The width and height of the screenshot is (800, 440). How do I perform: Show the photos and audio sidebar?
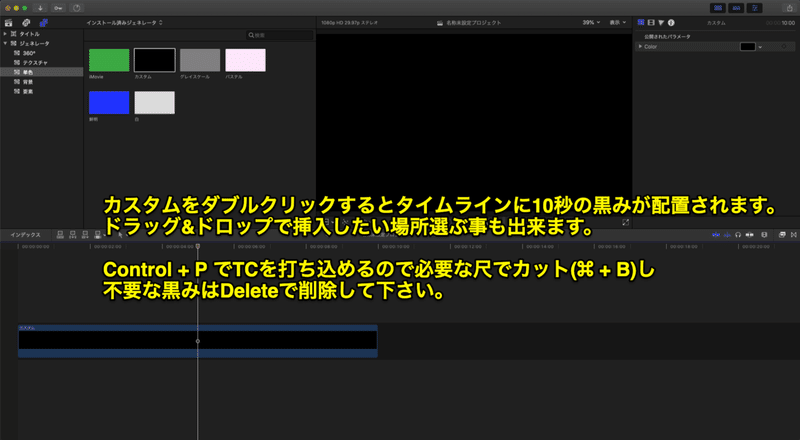click(26, 23)
